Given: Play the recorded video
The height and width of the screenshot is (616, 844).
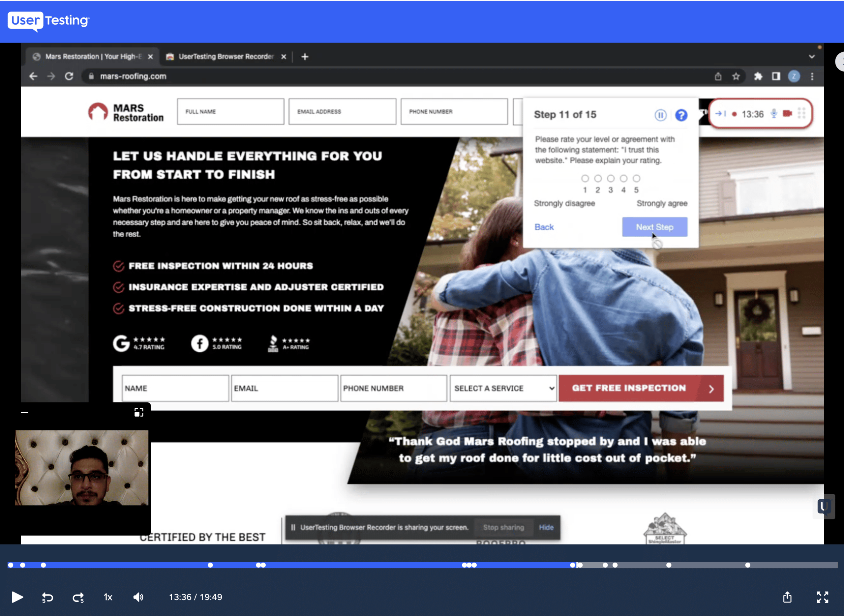Looking at the screenshot, I should (x=17, y=597).
